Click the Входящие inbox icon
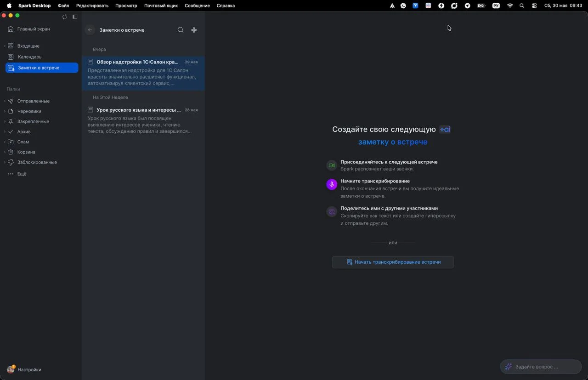Viewport: 588px width, 380px height. [11, 46]
